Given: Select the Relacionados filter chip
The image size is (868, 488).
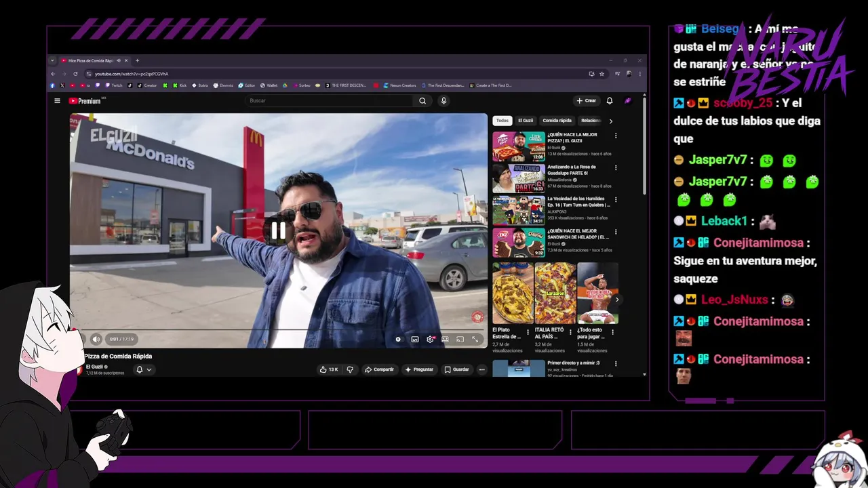Looking at the screenshot, I should pyautogui.click(x=591, y=121).
